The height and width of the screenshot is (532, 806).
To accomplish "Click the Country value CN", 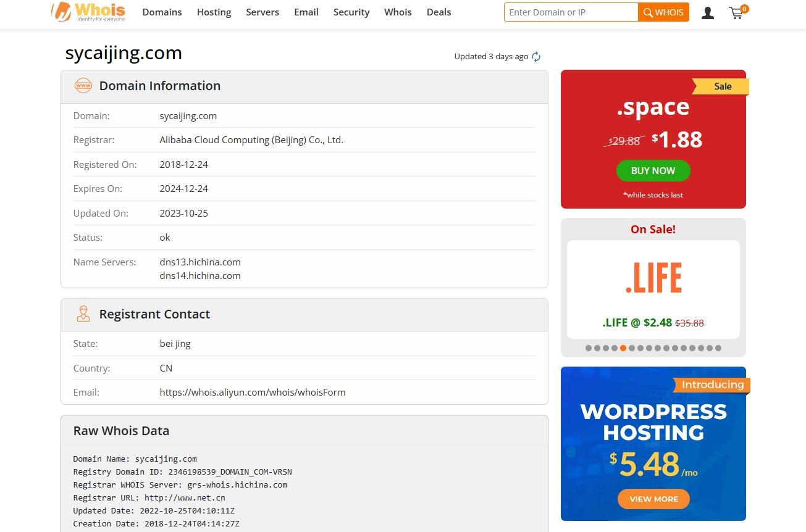I will click(166, 368).
